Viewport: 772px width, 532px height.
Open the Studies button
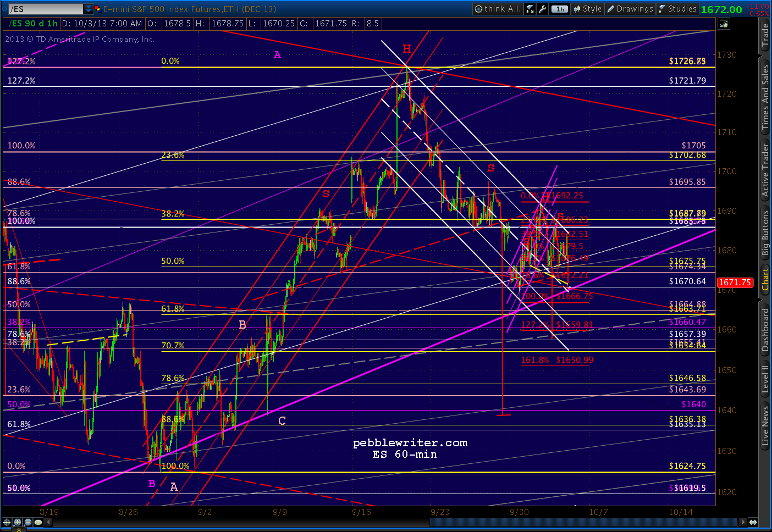677,9
